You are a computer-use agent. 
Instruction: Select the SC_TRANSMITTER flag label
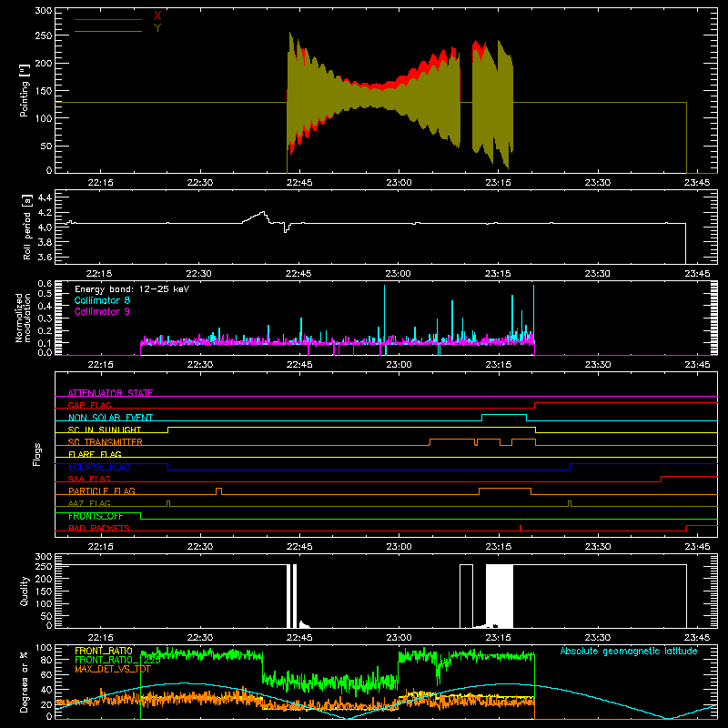(106, 442)
